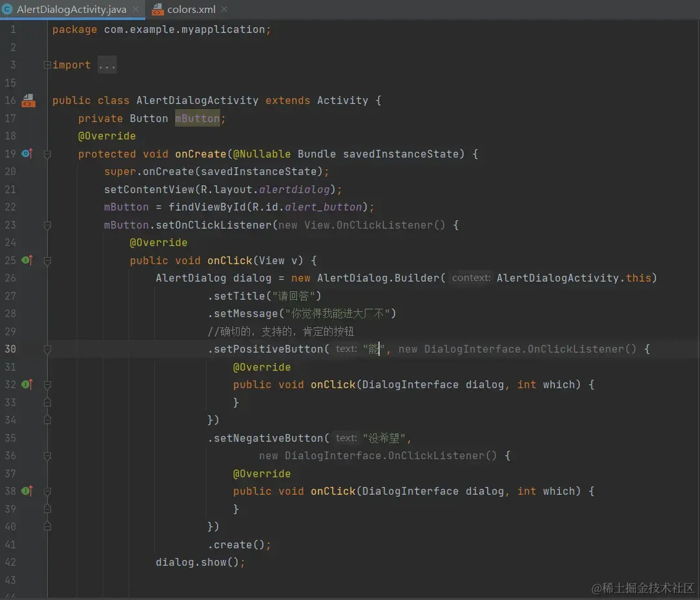The image size is (700, 600).
Task: Click dialog.show() on line 42
Action: pos(197,562)
